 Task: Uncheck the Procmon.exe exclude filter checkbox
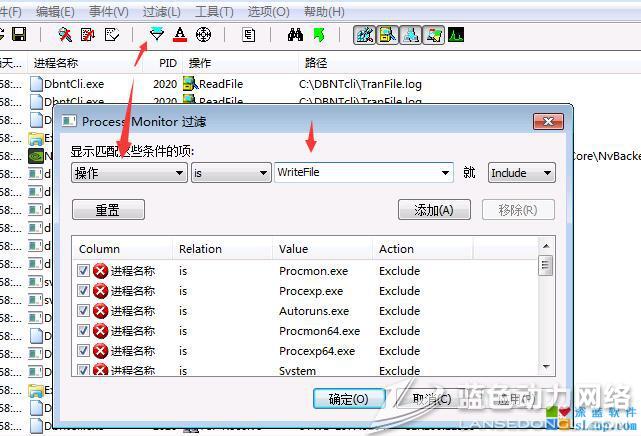(84, 271)
